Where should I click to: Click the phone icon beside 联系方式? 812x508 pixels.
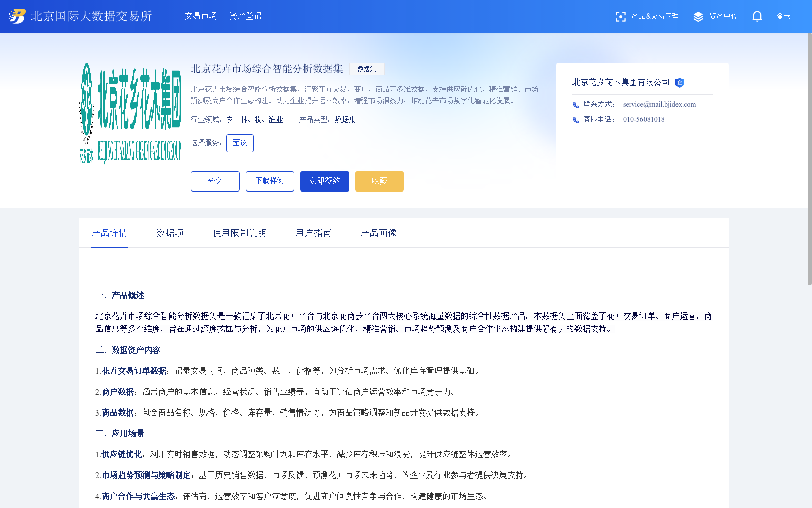coord(576,105)
